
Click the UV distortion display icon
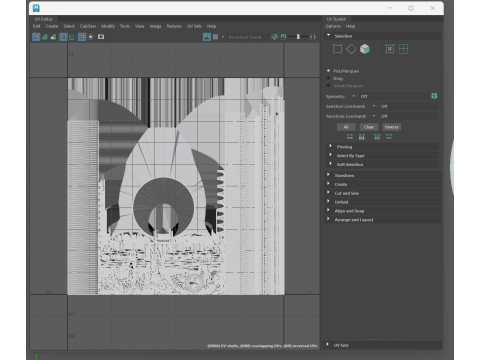click(53, 37)
